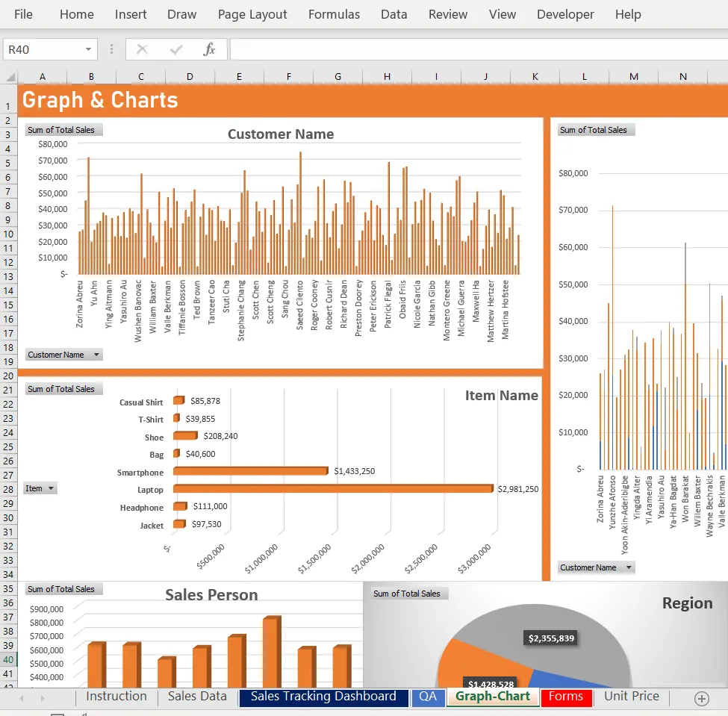The height and width of the screenshot is (716, 728).
Task: Click the Insert Function fx icon
Action: (x=209, y=49)
